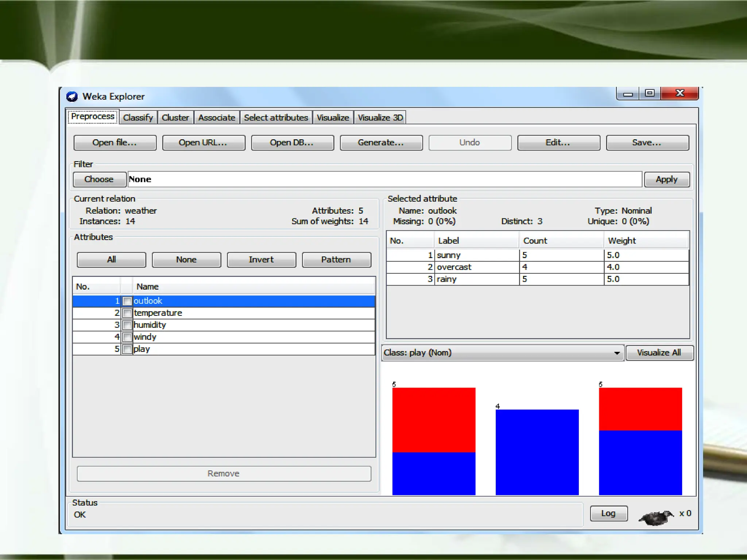Click the Weka Explorer title bar logo
This screenshot has width=747, height=560.
pos(72,97)
